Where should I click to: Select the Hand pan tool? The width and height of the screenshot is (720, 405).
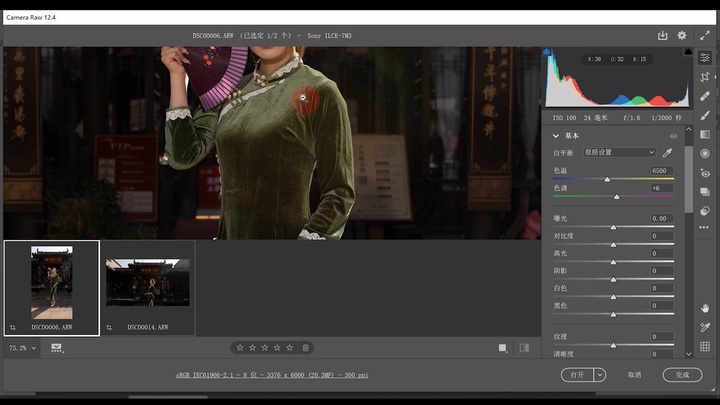[705, 308]
